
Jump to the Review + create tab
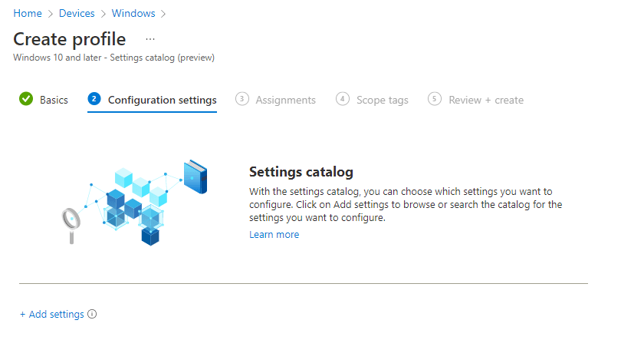[x=486, y=100]
